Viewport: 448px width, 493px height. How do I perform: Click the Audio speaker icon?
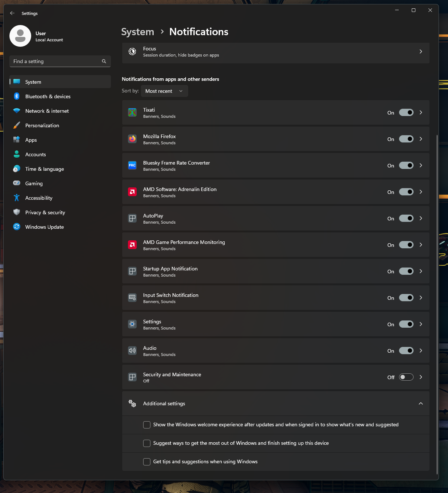tap(132, 351)
